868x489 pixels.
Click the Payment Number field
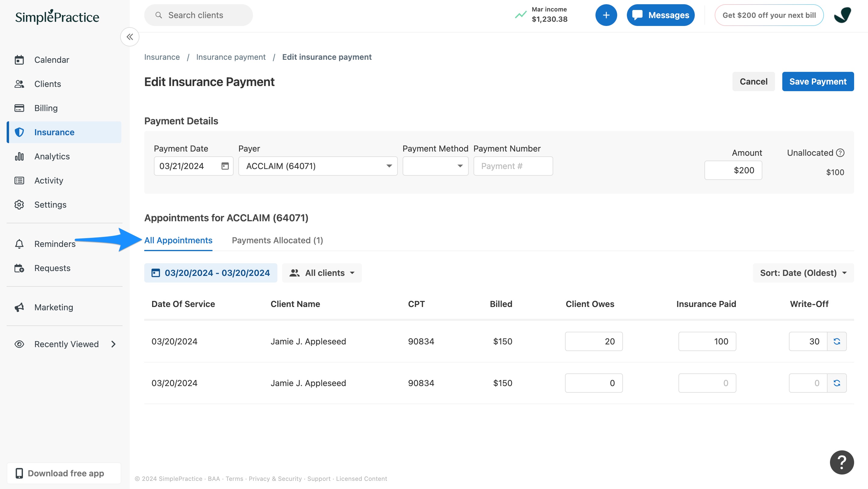click(513, 166)
